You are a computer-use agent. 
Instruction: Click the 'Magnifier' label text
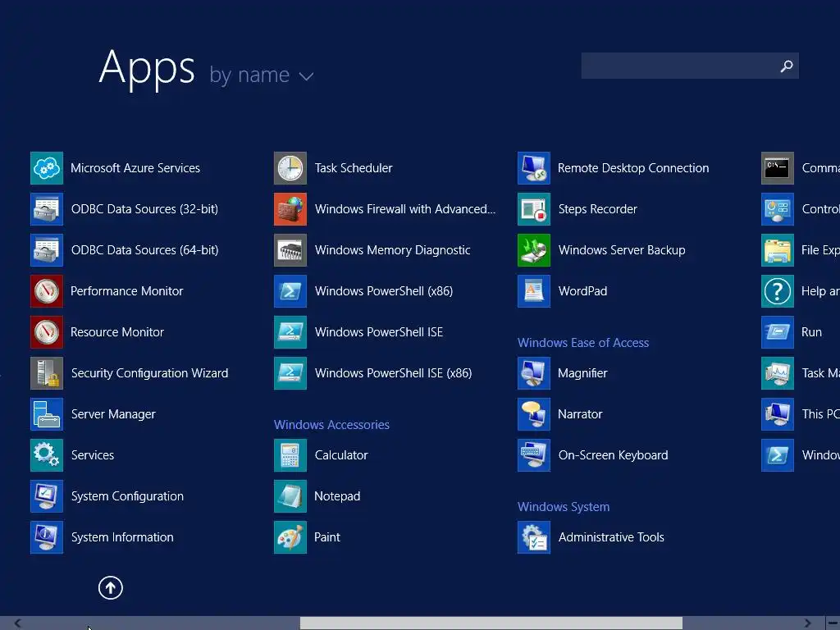(583, 373)
